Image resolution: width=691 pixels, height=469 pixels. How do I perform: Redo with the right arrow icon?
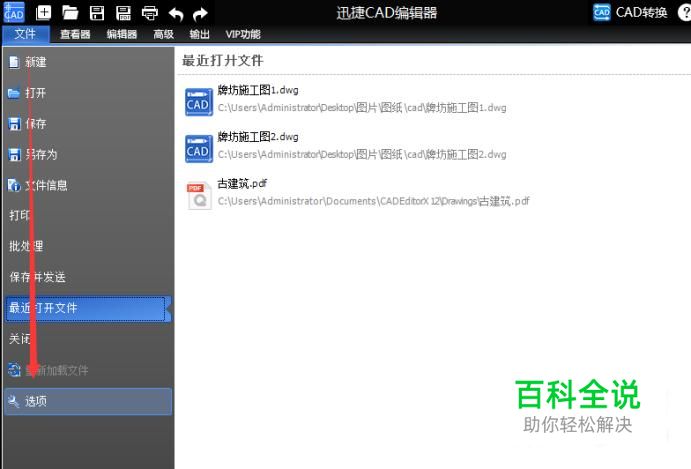[x=200, y=14]
